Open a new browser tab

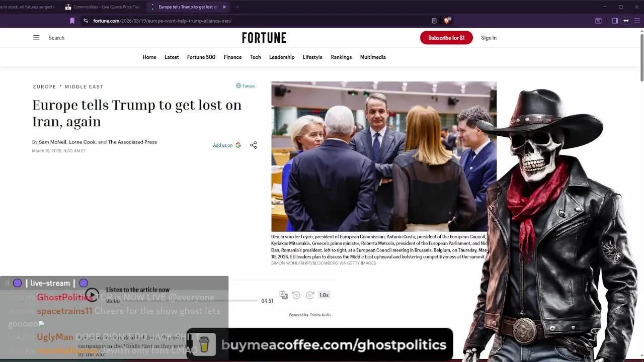pyautogui.click(x=237, y=7)
